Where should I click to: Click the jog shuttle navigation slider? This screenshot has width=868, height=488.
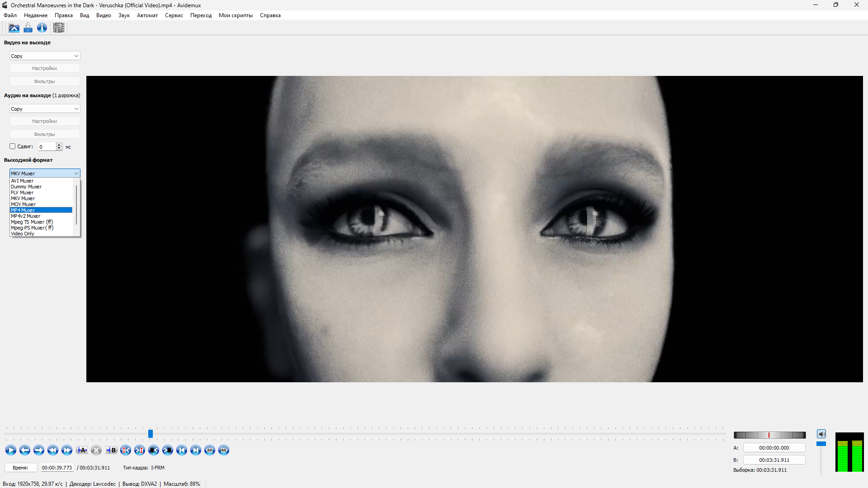tap(769, 435)
